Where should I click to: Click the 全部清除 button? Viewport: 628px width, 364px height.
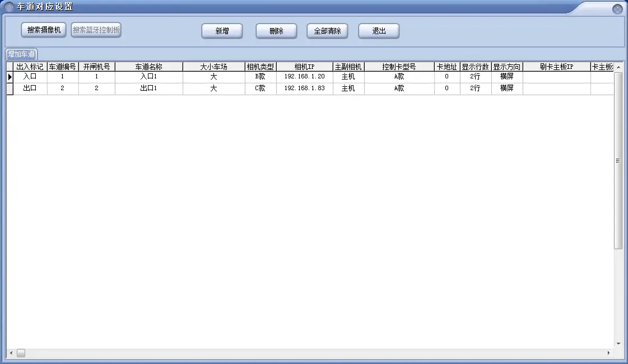pos(327,31)
